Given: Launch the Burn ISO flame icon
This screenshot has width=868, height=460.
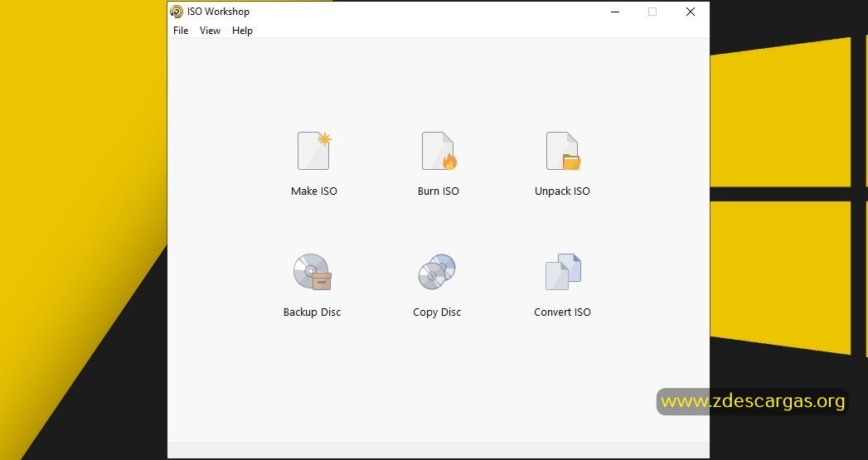Looking at the screenshot, I should [x=439, y=151].
